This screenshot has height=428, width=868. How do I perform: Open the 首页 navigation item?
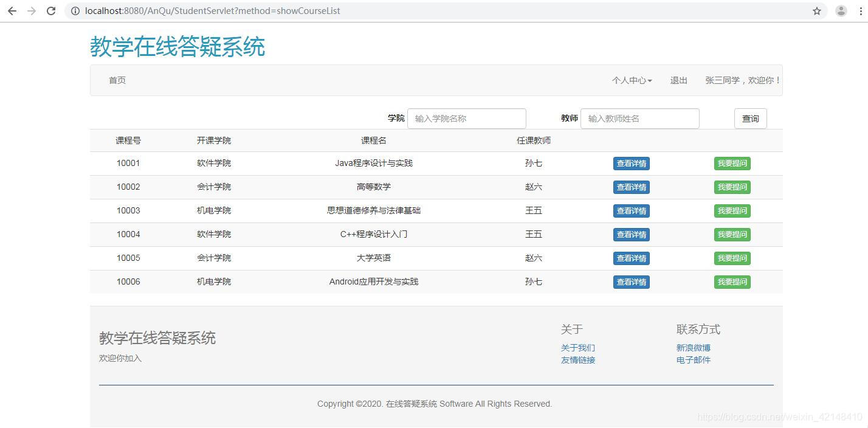(117, 80)
